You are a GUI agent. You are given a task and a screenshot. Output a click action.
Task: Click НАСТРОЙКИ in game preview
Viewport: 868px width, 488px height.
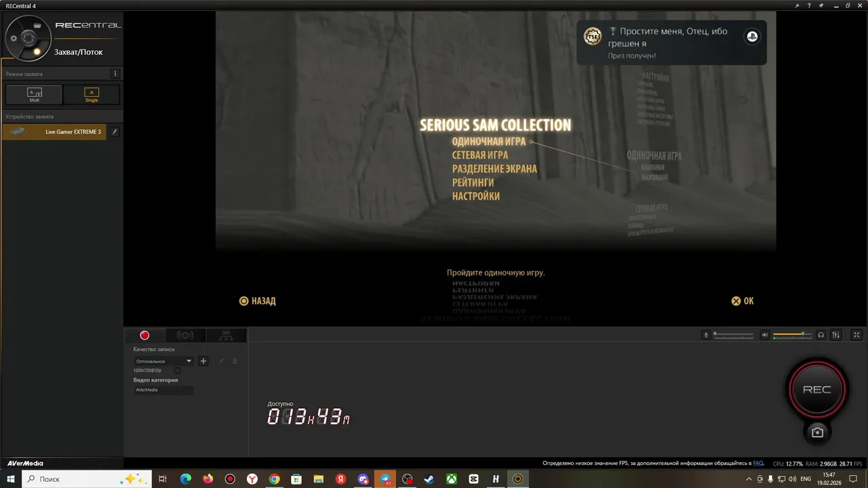tap(476, 196)
